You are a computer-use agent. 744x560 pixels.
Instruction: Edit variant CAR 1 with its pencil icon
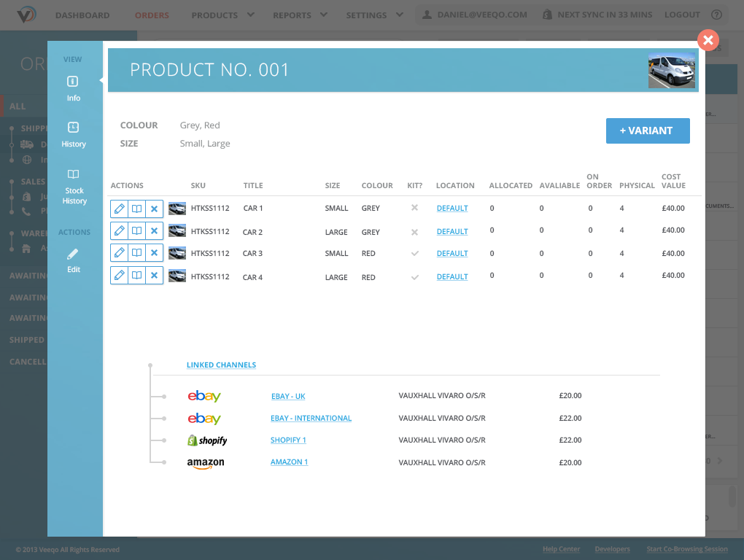pyautogui.click(x=119, y=208)
